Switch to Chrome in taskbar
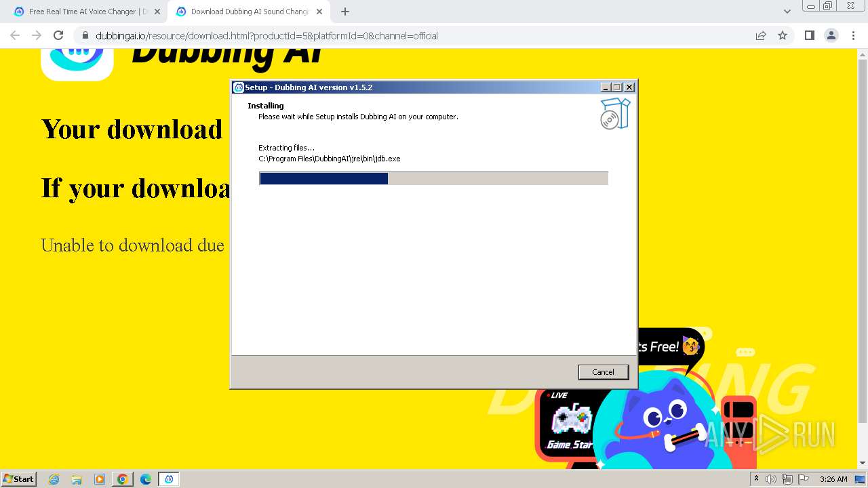The width and height of the screenshot is (868, 488). pos(123,479)
